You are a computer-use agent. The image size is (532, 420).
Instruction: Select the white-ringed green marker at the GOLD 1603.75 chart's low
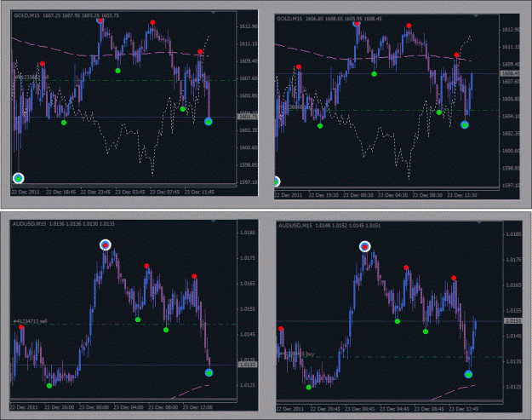(x=19, y=178)
